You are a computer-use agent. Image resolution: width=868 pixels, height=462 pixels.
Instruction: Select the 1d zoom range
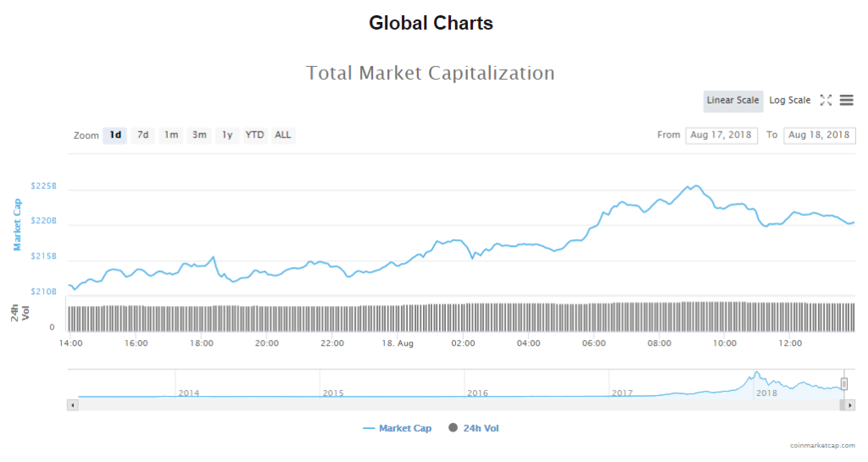114,135
